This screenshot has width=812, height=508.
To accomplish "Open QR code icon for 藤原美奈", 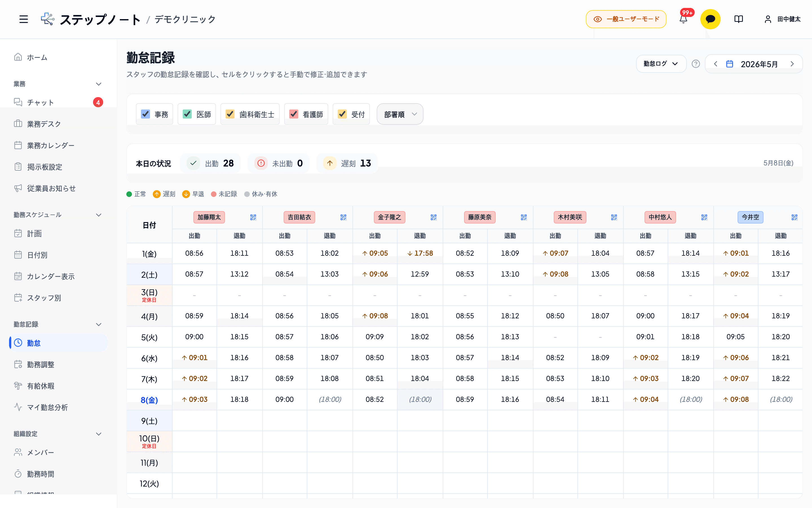I will (x=524, y=217).
